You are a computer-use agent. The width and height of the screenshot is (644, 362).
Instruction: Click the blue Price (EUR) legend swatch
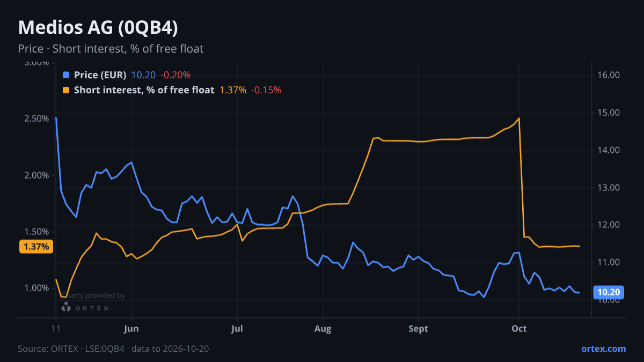coord(67,75)
